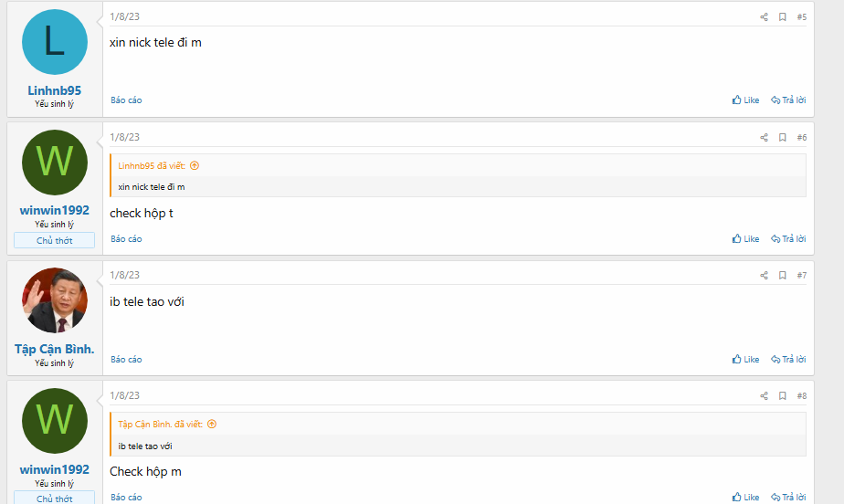Like the 'check hộp t' post
The image size is (844, 504).
point(745,239)
